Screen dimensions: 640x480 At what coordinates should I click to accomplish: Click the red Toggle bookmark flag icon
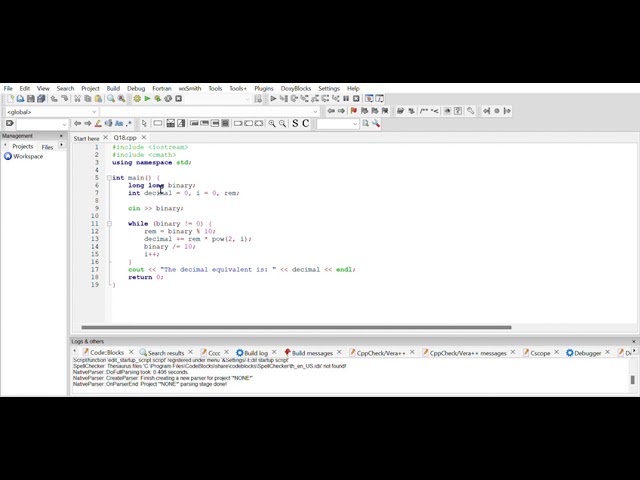tap(354, 111)
